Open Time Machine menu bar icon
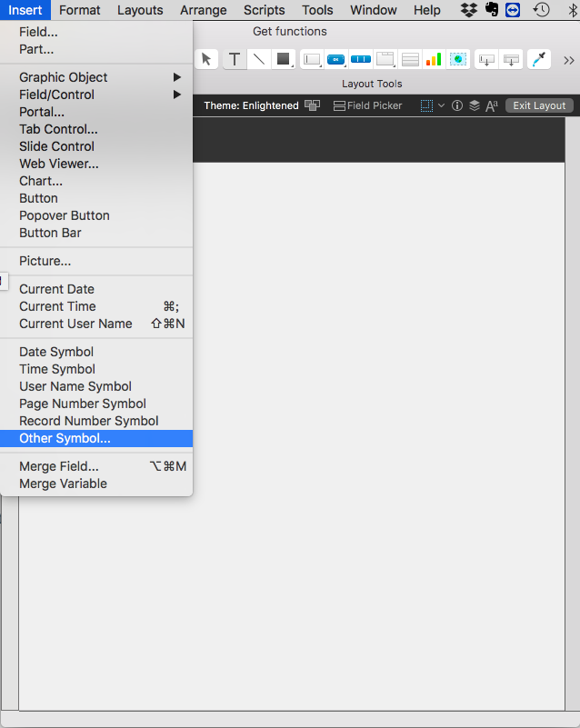The image size is (580, 728). [x=542, y=10]
